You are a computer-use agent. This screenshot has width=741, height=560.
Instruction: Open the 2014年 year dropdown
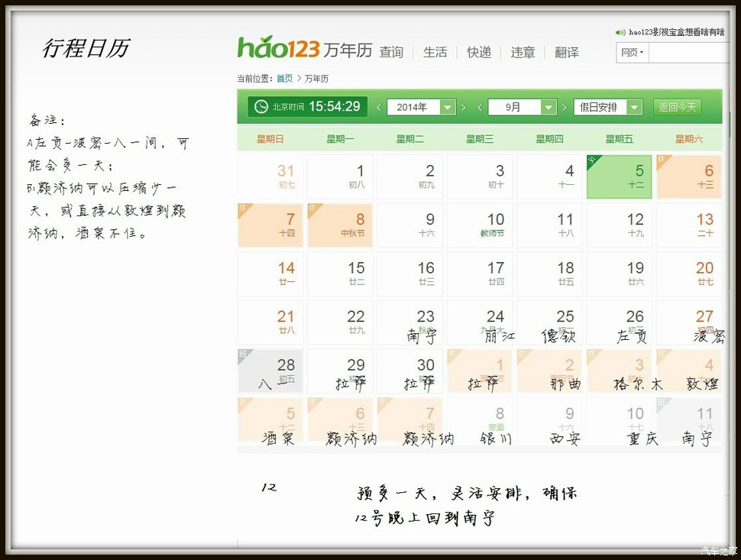tap(421, 108)
